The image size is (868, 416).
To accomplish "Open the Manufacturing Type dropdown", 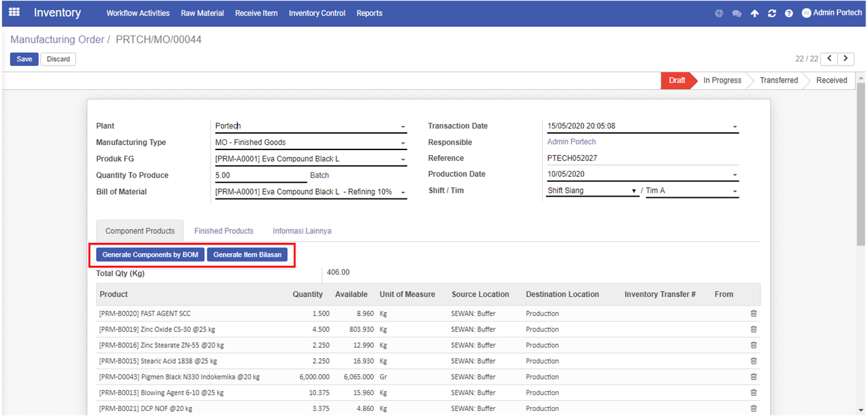I will coord(403,143).
